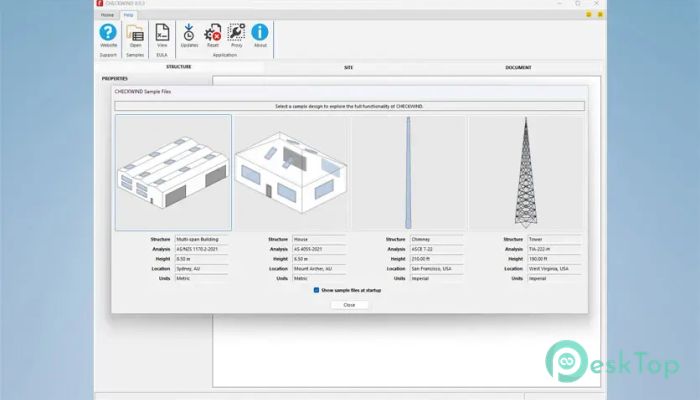Viewport: 700px width, 400px height.
Task: Switch to the DOCUMENT tab
Action: 518,68
